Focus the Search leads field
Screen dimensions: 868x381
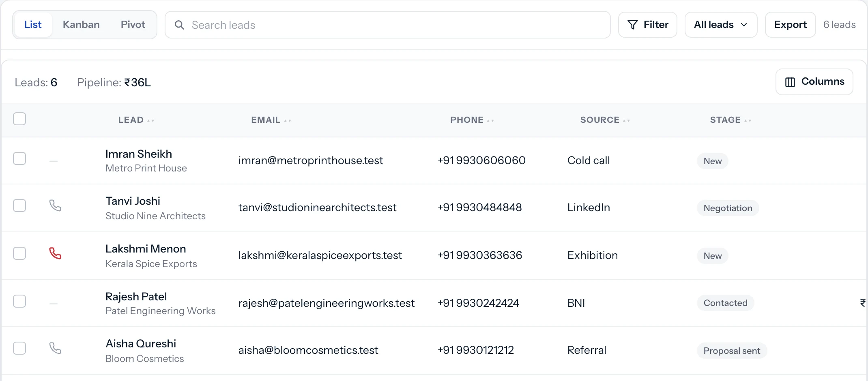[388, 25]
